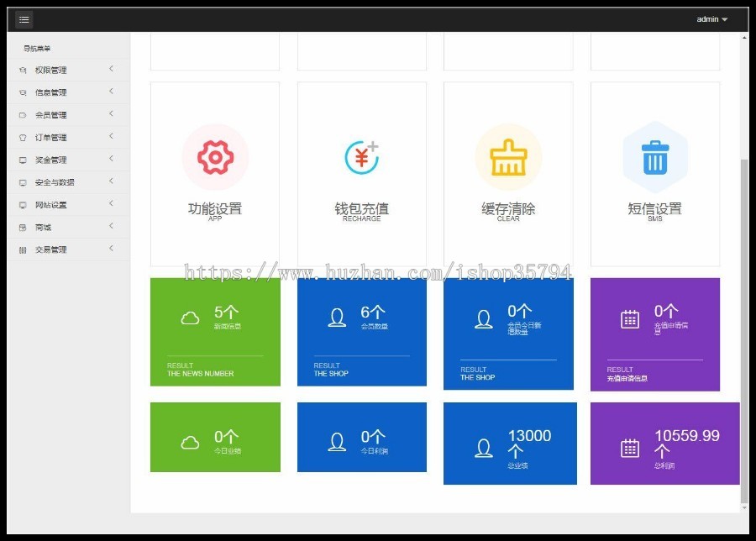
Task: Expand the 交易管理 chevron
Action: tap(112, 248)
